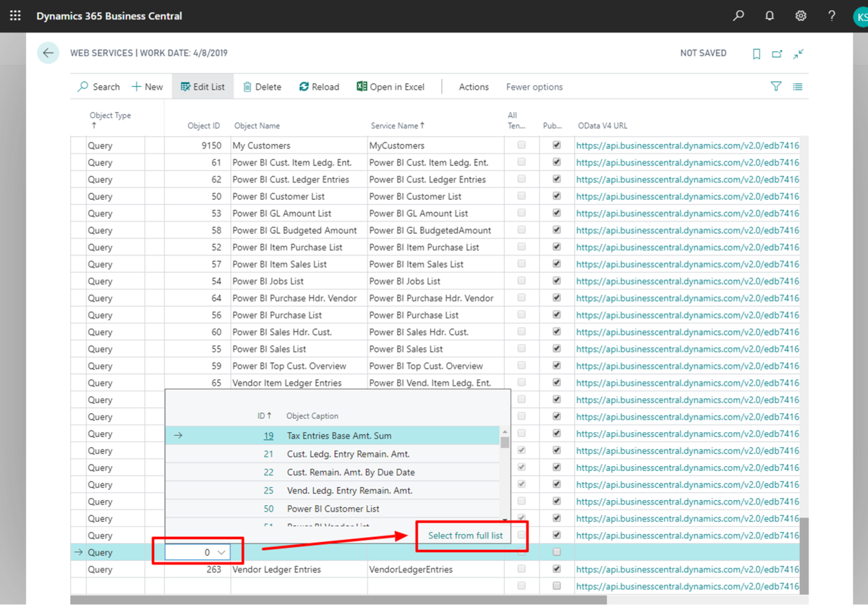
Task: Click the horizontal scrollbar at bottom
Action: [x=339, y=600]
